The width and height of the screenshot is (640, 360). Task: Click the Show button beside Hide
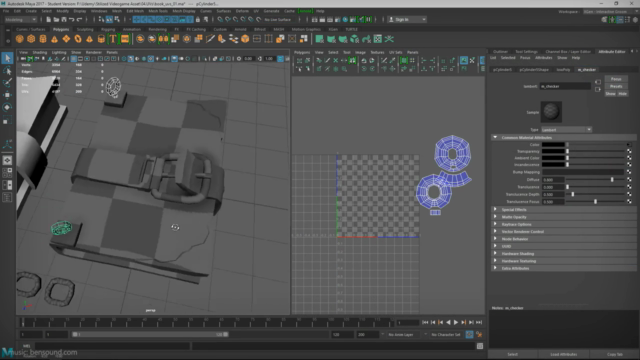pos(610,93)
